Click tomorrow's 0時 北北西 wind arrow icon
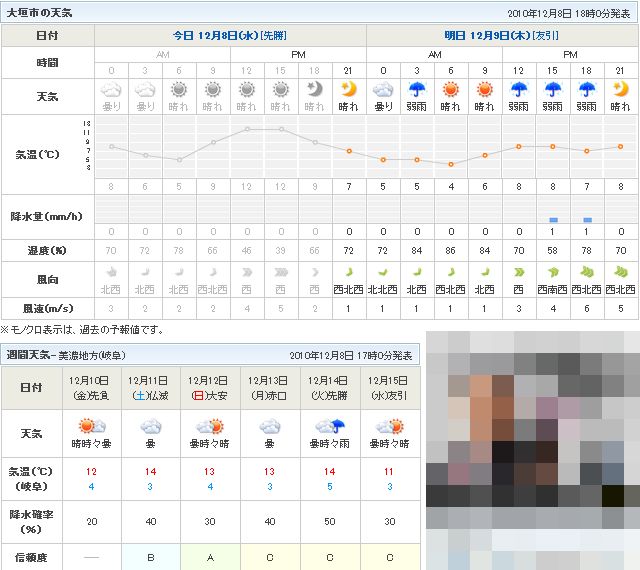Image resolution: width=640 pixels, height=570 pixels. point(382,272)
